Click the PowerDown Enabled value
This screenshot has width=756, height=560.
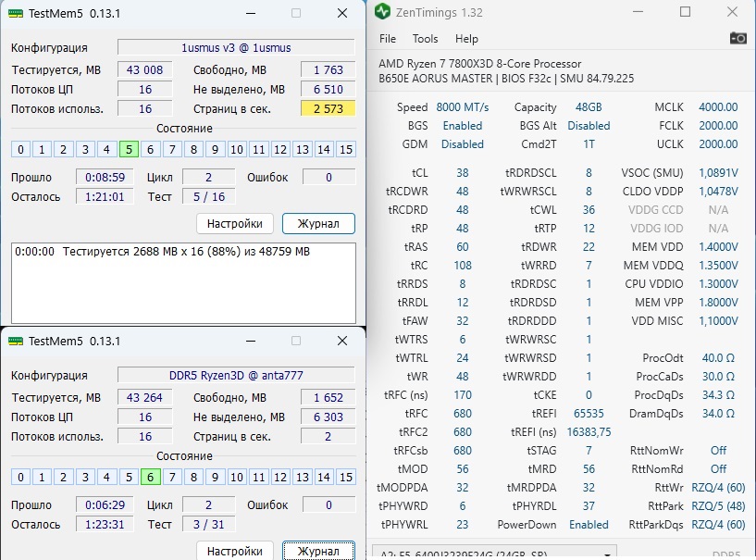pos(589,524)
